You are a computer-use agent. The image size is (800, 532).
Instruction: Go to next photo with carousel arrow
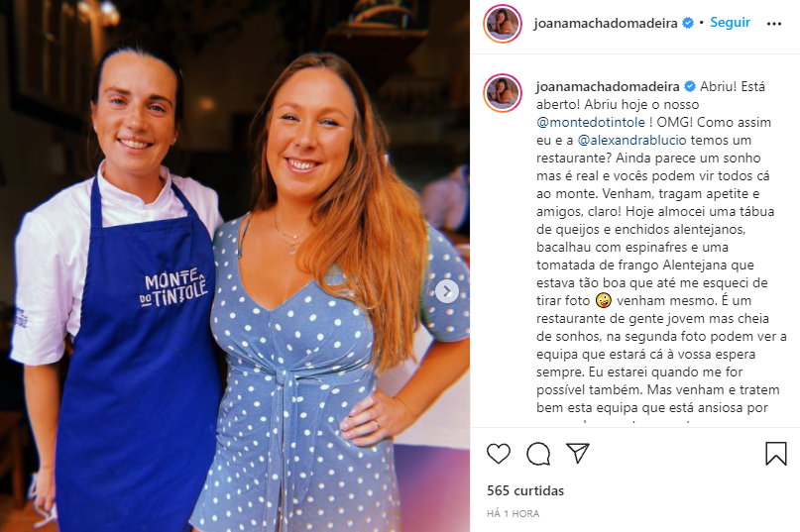pos(447,291)
